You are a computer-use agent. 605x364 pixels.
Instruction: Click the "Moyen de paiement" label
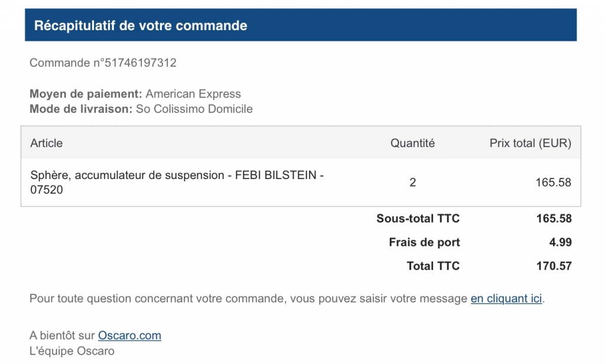[86, 94]
